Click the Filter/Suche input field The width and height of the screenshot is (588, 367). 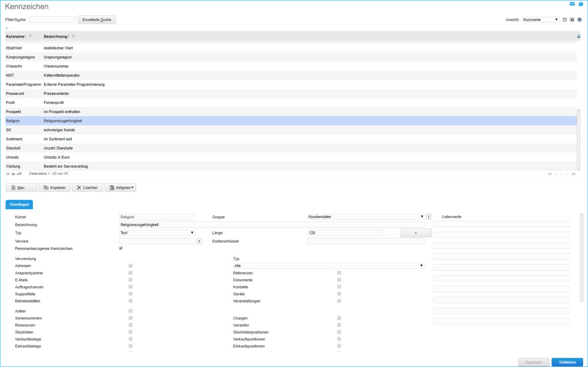pyautogui.click(x=52, y=20)
